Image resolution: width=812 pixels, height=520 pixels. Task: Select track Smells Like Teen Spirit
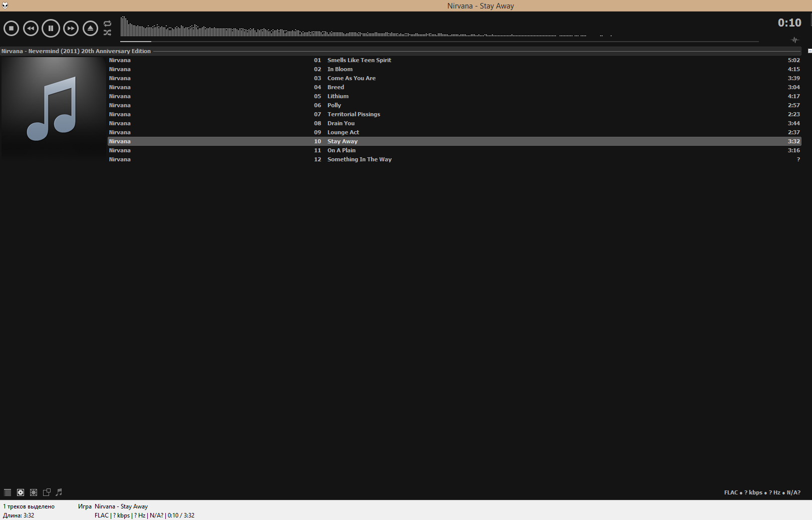tap(359, 60)
